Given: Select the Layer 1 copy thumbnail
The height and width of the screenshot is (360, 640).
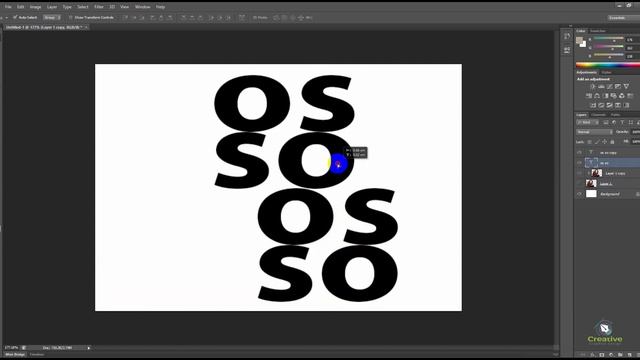Looking at the screenshot, I should click(x=597, y=173).
